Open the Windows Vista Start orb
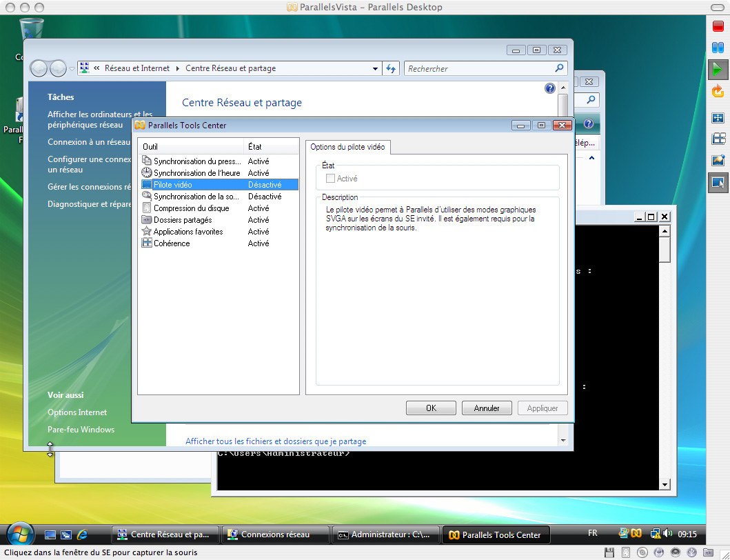 coord(20,534)
